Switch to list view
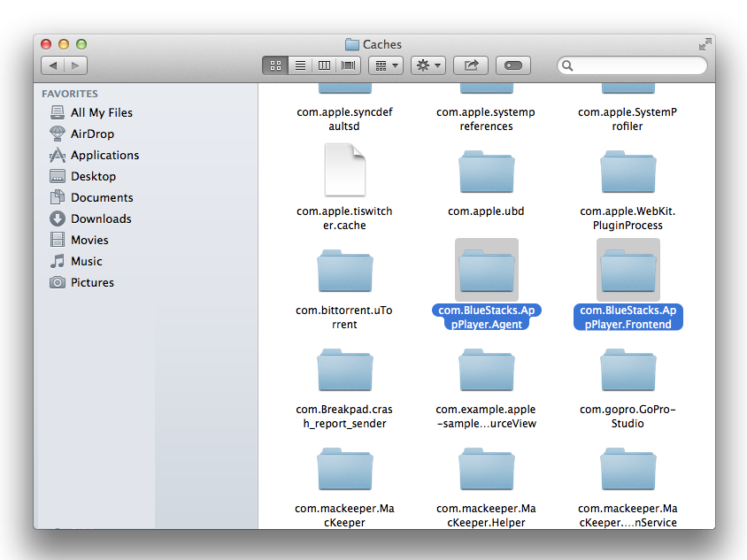The width and height of the screenshot is (747, 560). [x=300, y=65]
